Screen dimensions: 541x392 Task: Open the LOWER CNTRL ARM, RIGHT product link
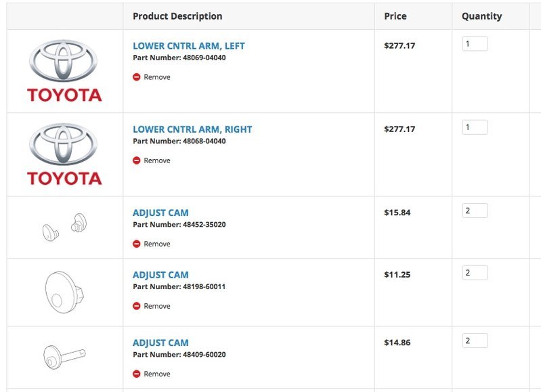(192, 129)
